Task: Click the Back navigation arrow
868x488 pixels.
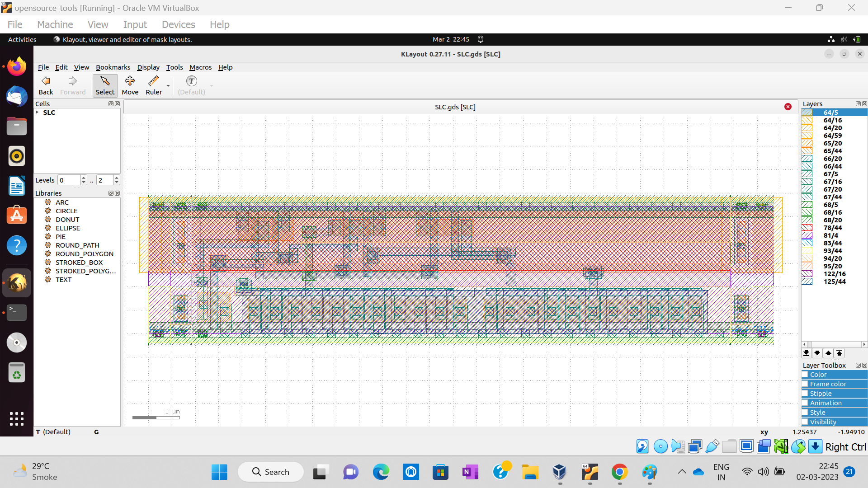Action: 46,85
